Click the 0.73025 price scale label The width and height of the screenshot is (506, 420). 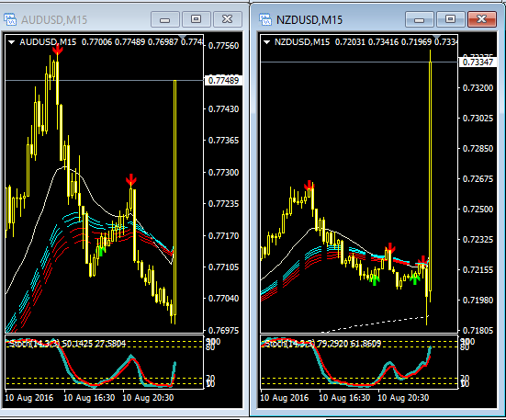(478, 119)
